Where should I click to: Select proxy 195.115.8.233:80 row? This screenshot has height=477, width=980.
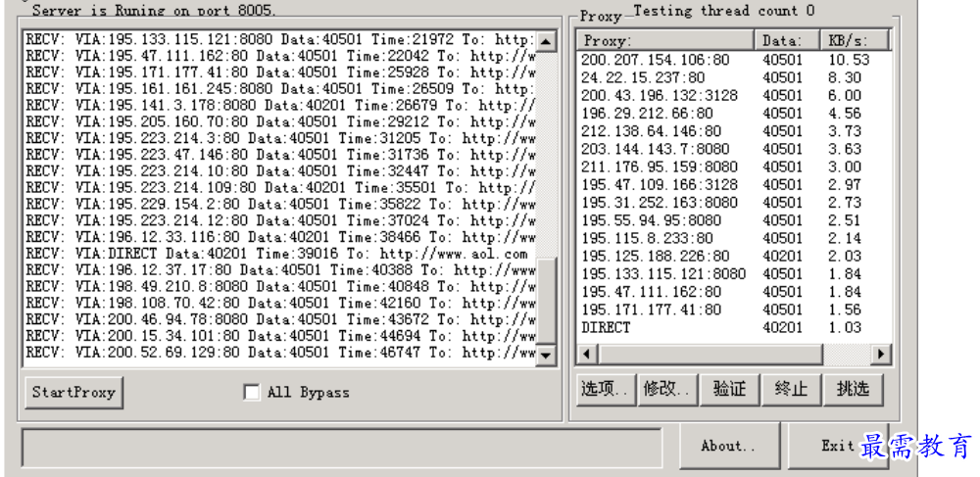734,239
